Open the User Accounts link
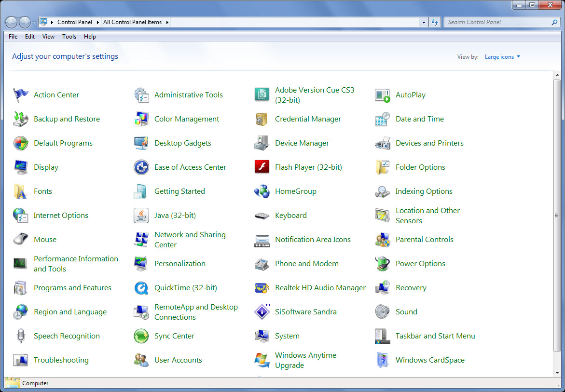This screenshot has height=392, width=565. pyautogui.click(x=178, y=360)
